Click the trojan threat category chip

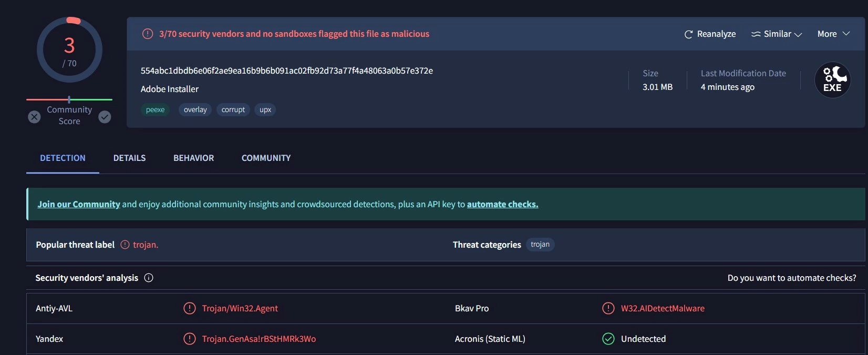click(540, 244)
